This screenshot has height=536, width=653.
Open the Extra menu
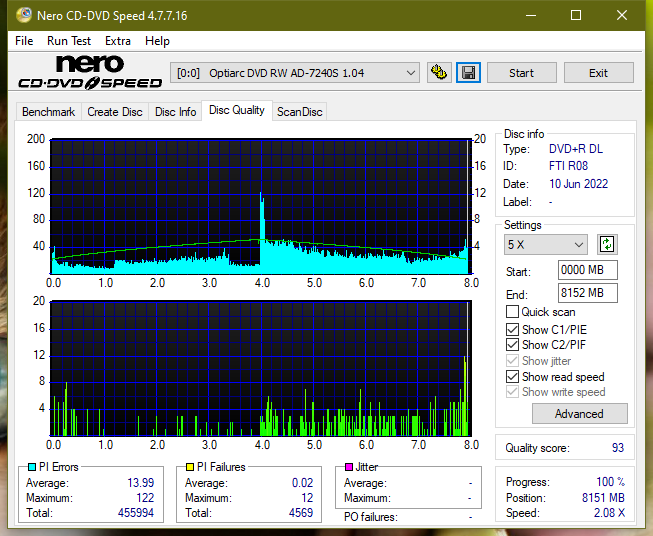(x=118, y=41)
